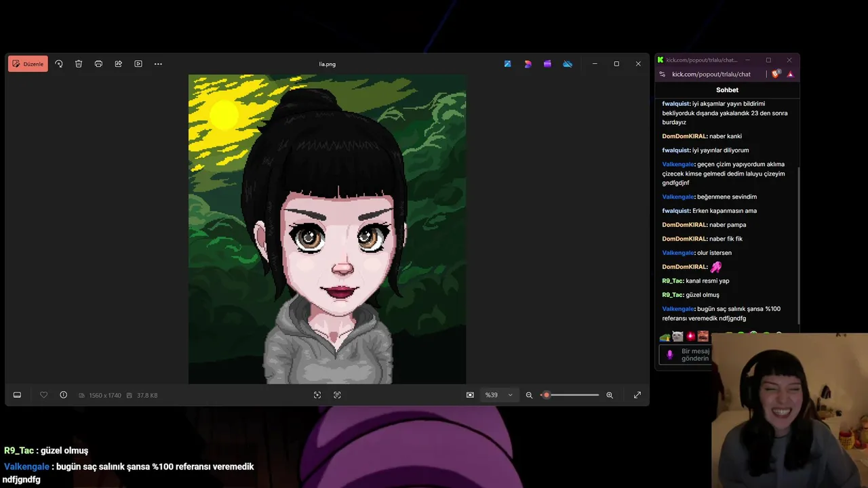Maximize the Photos window
The width and height of the screenshot is (868, 488).
tap(616, 64)
